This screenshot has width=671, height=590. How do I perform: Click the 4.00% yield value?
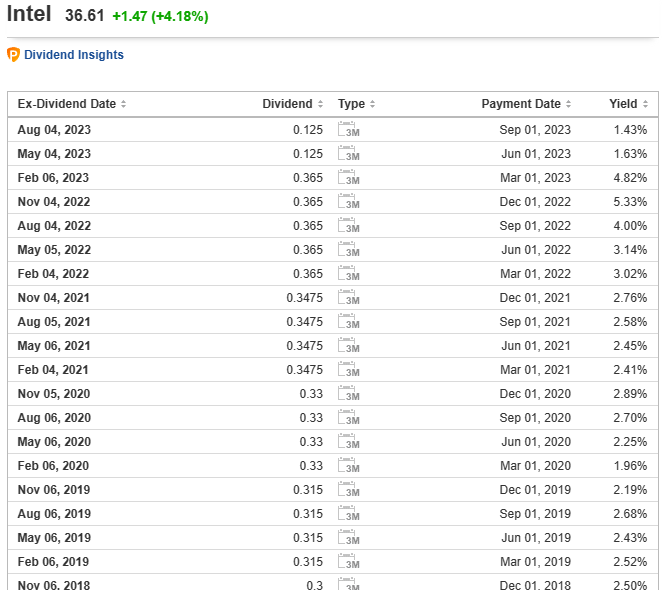pyautogui.click(x=630, y=225)
